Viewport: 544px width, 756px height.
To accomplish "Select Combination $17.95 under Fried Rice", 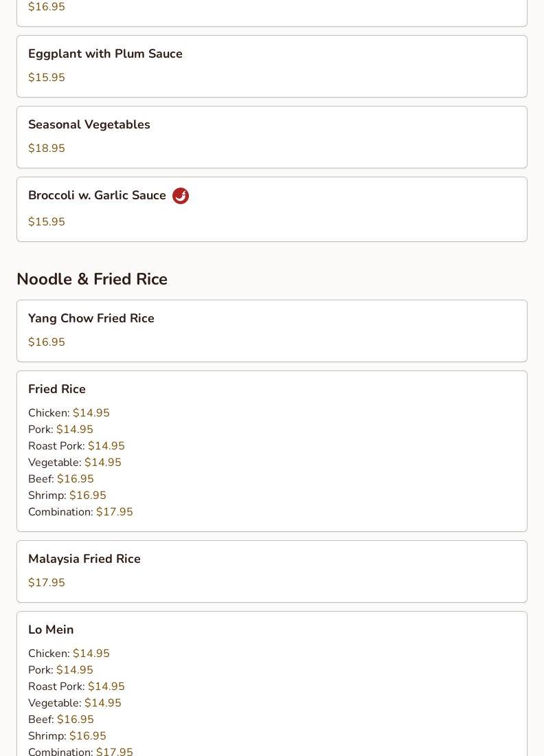I will (80, 512).
